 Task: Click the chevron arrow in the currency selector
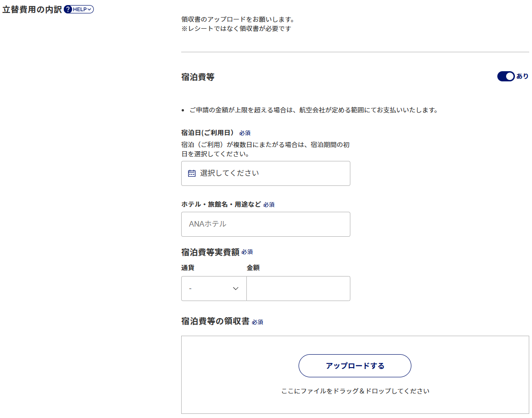pos(236,289)
